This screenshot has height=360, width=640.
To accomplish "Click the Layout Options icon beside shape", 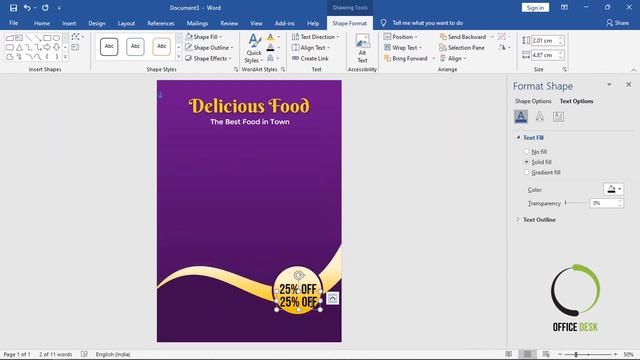I will (333, 298).
